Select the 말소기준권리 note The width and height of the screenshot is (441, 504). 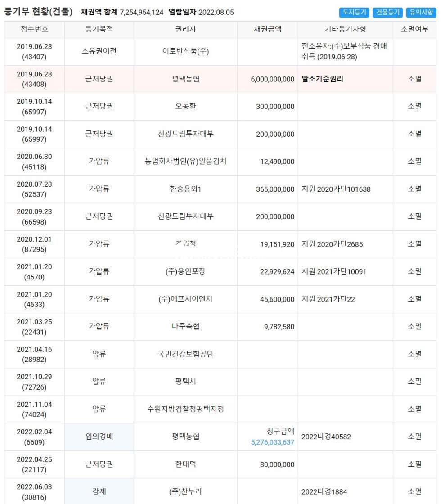coord(322,79)
